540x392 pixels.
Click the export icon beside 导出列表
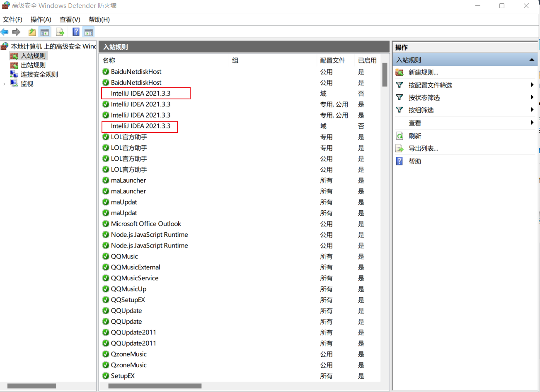[400, 149]
